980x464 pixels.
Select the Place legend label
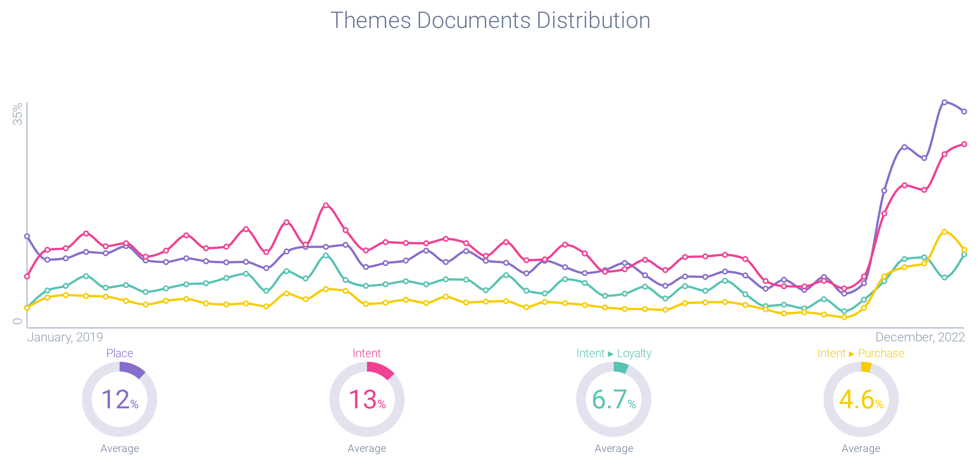[x=120, y=353]
